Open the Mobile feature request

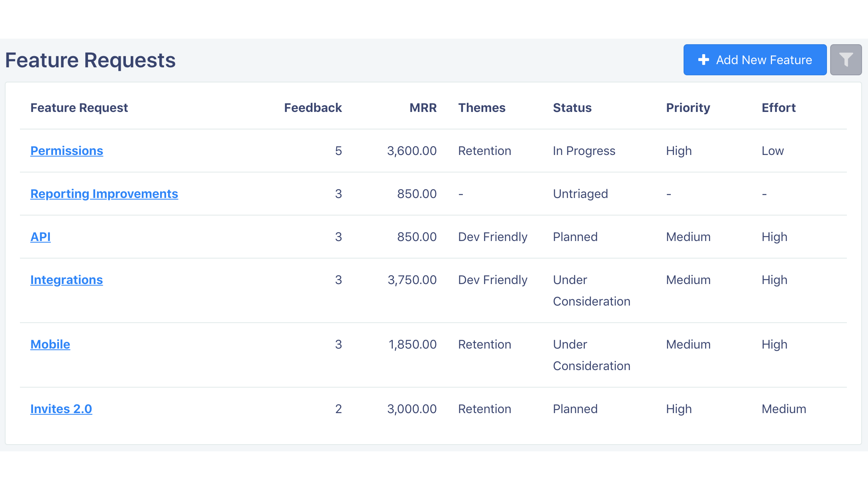[x=50, y=344]
